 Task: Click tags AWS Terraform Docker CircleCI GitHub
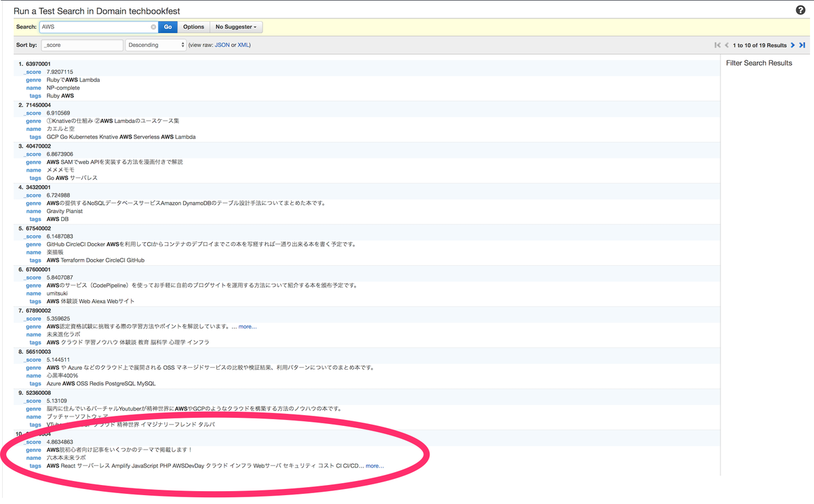95,260
